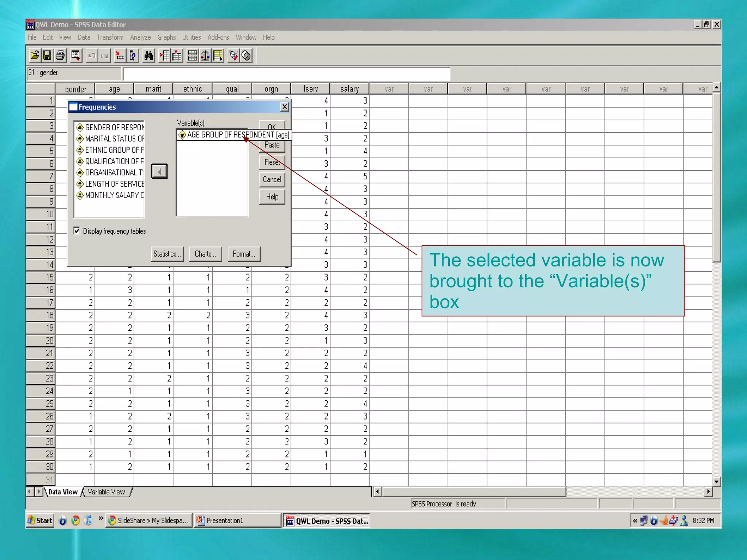Click the Use Sets toolbar icon
The image size is (747, 560).
(246, 56)
